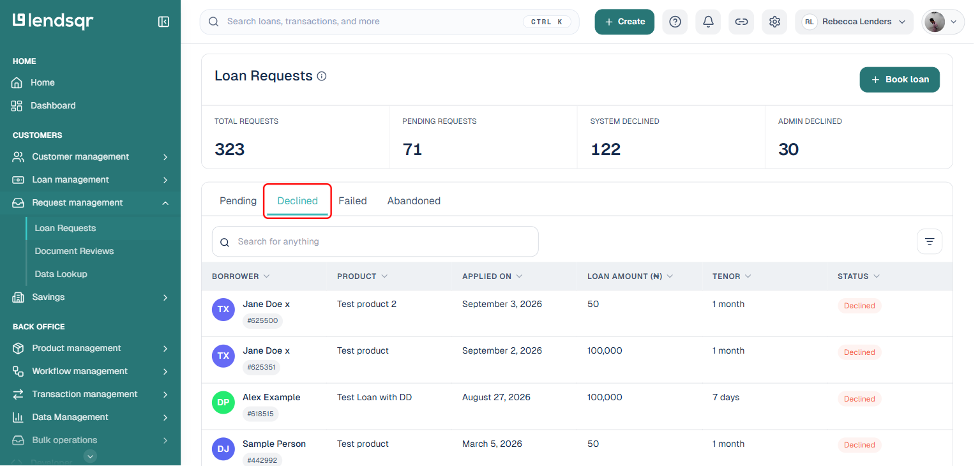Click the lendsqr logo
The width and height of the screenshot is (980, 466).
[53, 21]
